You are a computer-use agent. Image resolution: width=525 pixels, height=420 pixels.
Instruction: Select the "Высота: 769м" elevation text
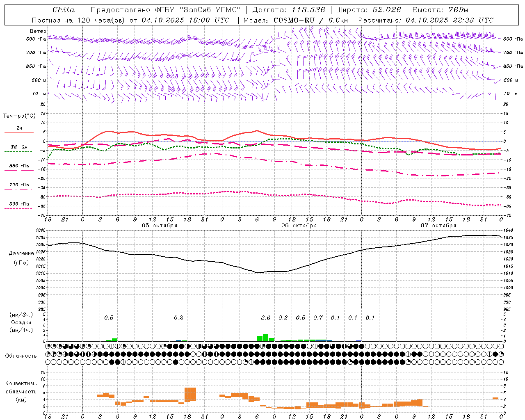pos(440,10)
